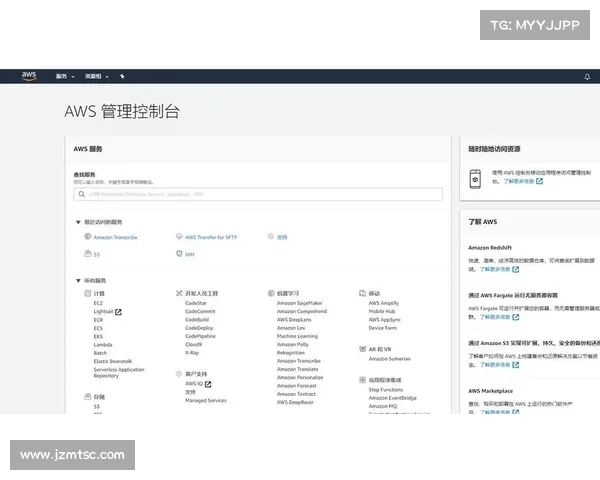
Task: Open CodeCommit service
Action: [200, 312]
